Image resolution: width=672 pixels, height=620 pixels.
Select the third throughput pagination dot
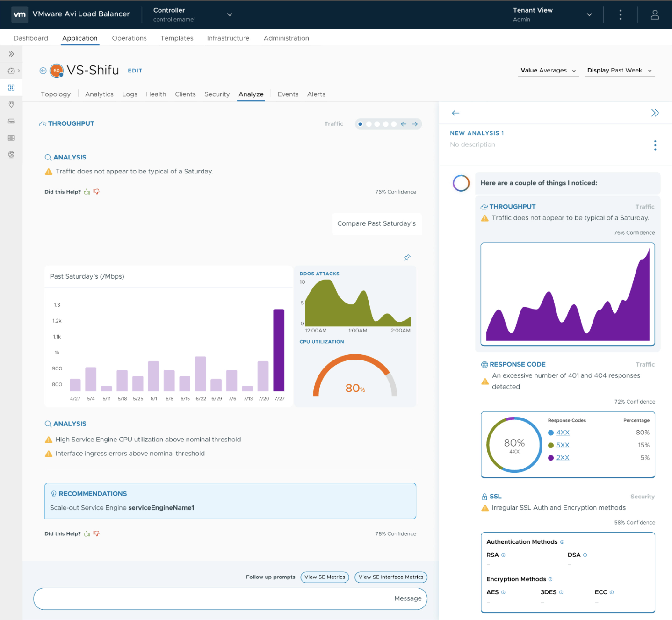tap(377, 124)
